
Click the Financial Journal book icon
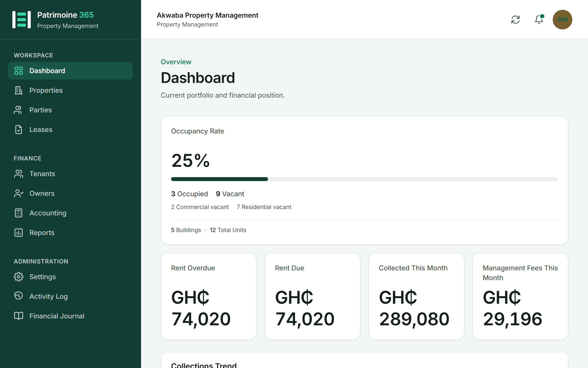click(x=19, y=316)
